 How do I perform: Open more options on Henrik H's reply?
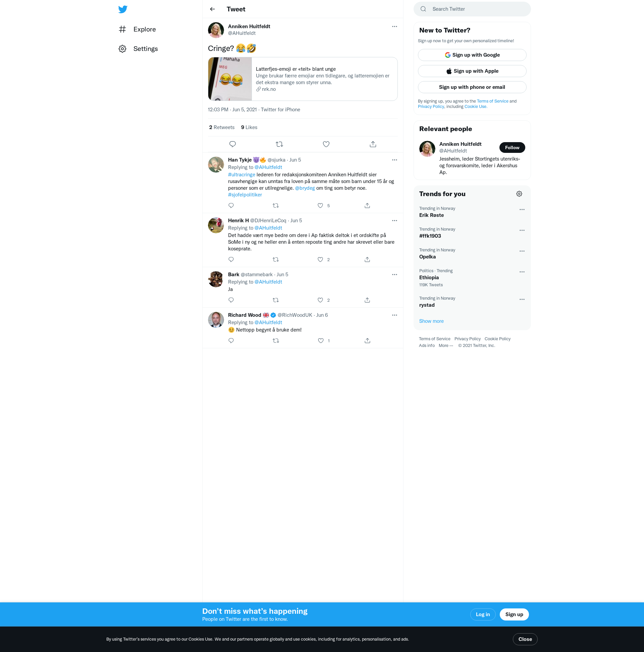(x=394, y=221)
